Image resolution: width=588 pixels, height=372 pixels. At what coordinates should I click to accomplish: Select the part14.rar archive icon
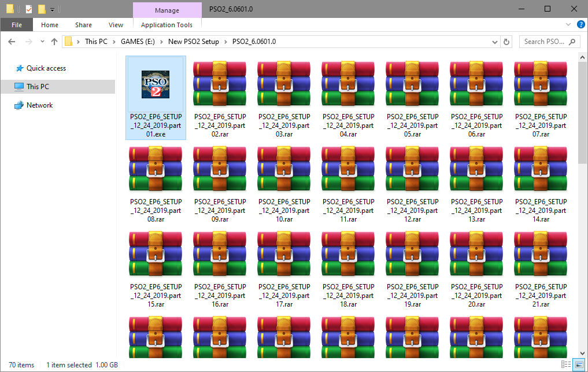[x=541, y=169]
